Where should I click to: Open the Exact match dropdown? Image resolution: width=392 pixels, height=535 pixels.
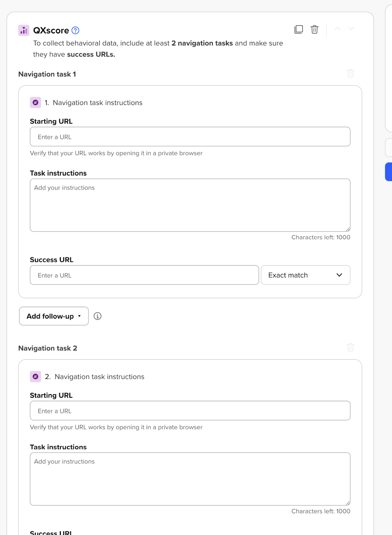coord(305,275)
